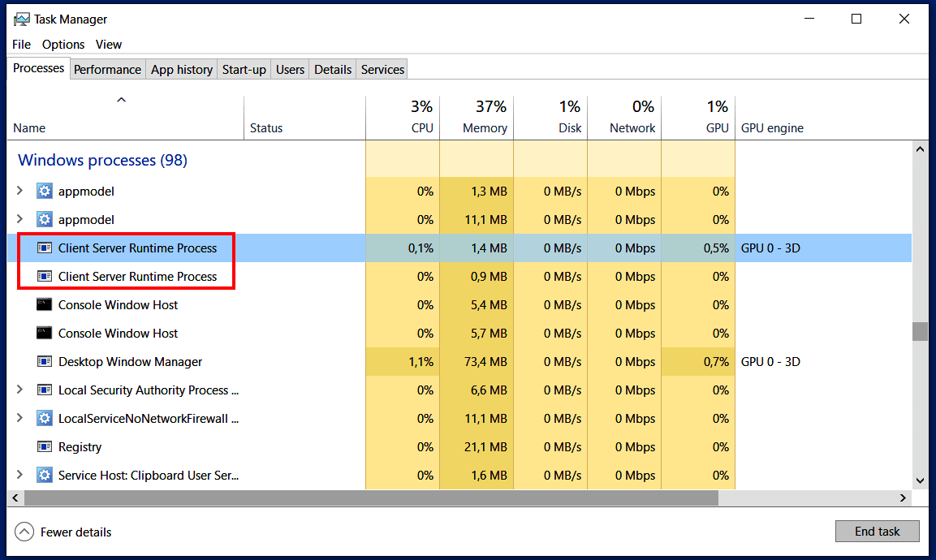Expand the Local Security Authority Process entry

point(19,390)
